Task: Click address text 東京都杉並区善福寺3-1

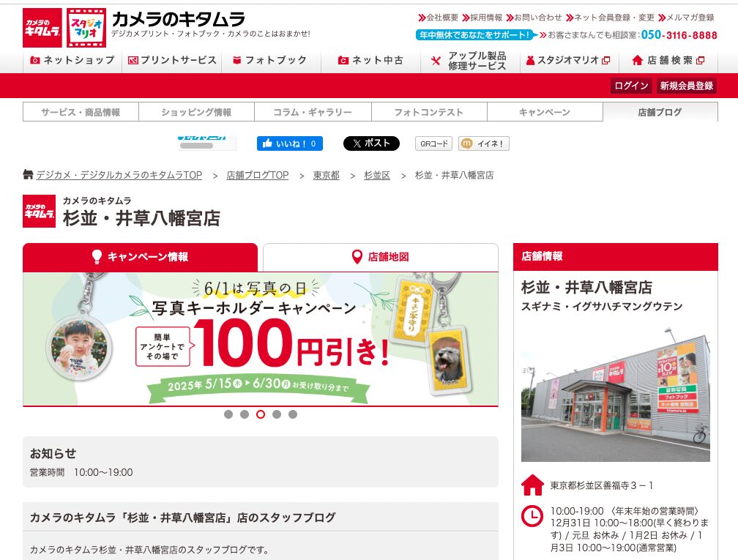Action: [602, 485]
